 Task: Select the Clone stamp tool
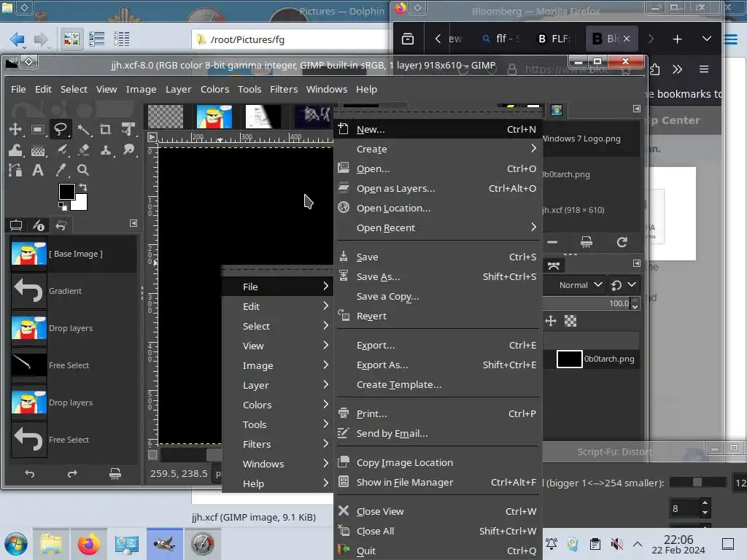click(106, 150)
